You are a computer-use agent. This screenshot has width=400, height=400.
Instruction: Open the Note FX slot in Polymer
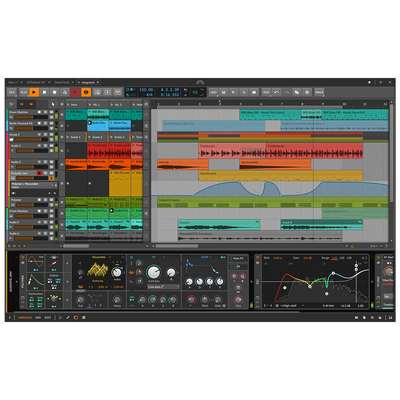coord(238,259)
